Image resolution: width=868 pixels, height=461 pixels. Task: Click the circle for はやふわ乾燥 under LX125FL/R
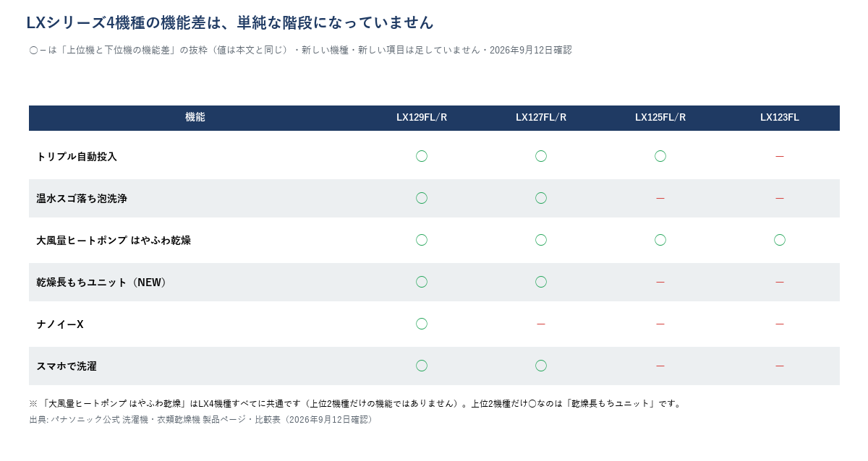(x=660, y=240)
